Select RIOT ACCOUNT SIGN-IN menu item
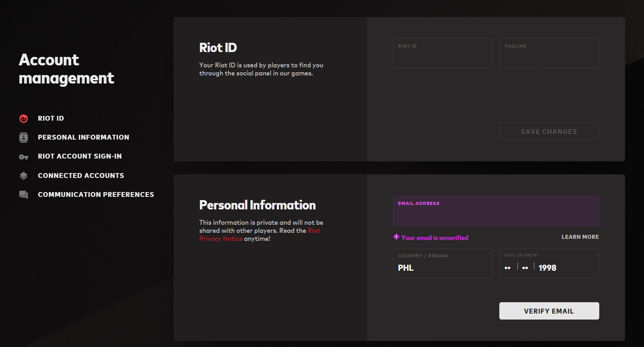Screen dimensions: 644x347 click(x=80, y=156)
